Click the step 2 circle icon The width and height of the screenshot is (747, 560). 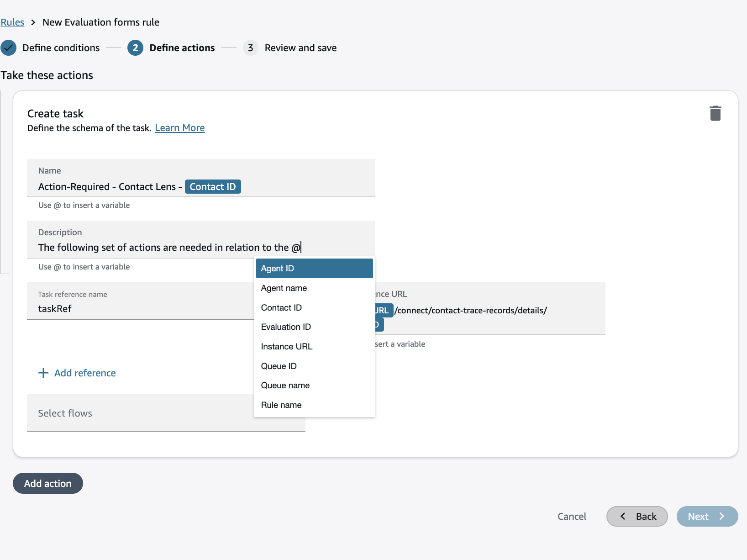click(x=135, y=48)
